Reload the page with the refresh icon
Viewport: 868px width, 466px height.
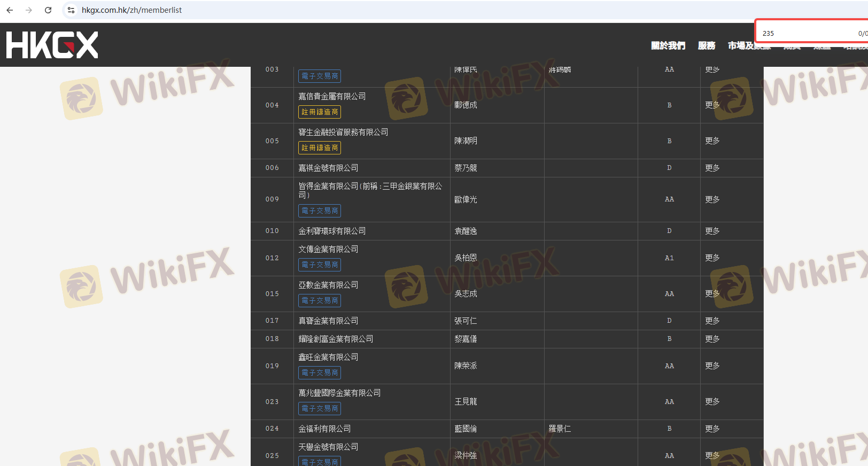[48, 10]
